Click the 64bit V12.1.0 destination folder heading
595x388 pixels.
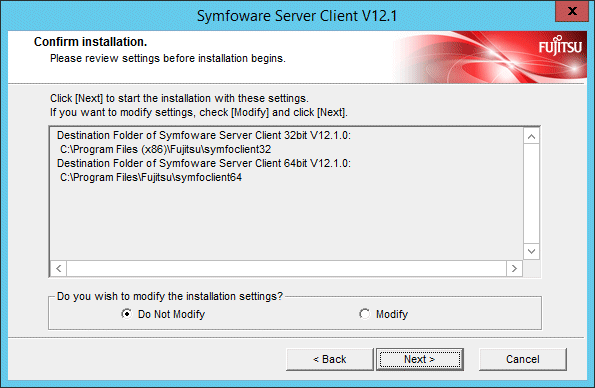click(204, 163)
